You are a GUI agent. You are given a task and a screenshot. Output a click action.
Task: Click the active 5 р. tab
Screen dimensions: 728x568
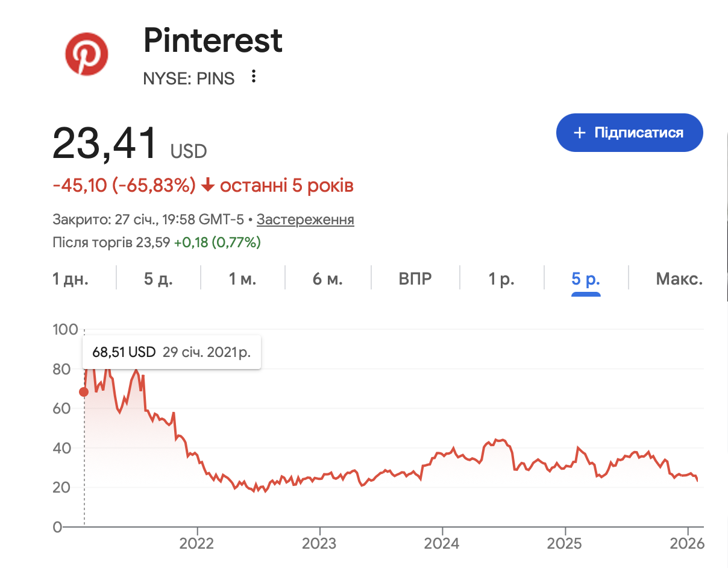[586, 279]
